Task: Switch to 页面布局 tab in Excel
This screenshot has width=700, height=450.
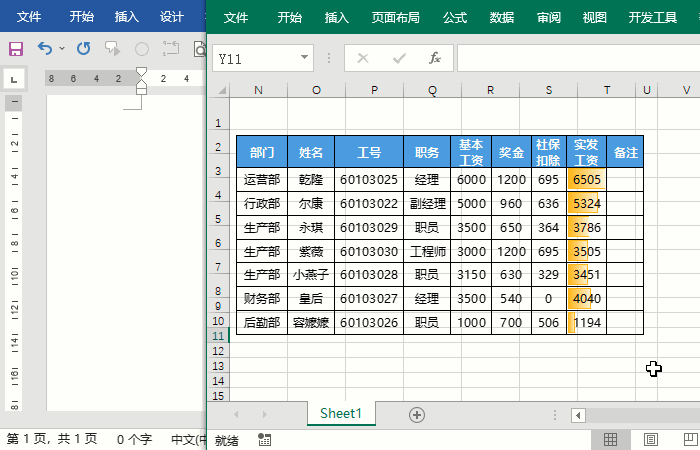Action: tap(396, 17)
